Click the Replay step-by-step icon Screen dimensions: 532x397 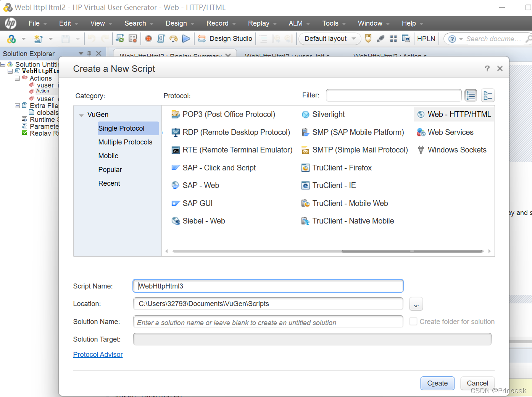point(174,39)
